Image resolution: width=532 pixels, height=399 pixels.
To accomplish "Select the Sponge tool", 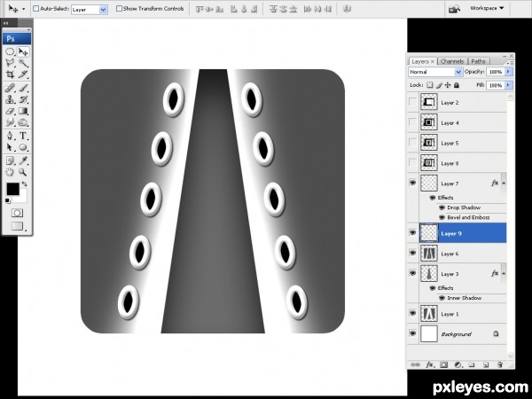I will coord(23,122).
